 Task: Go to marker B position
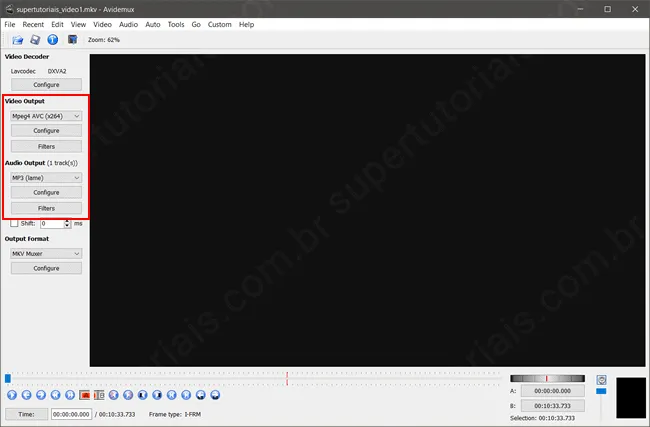pos(157,395)
